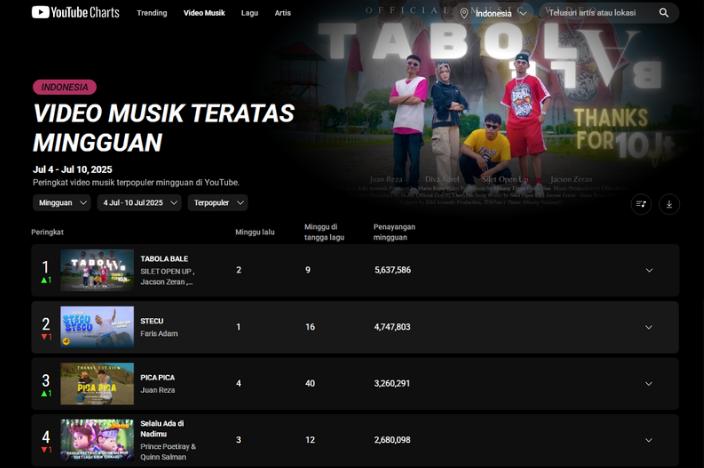The image size is (704, 468).
Task: Open the Selalu Ada di Nadimu thumbnail
Action: tap(97, 440)
